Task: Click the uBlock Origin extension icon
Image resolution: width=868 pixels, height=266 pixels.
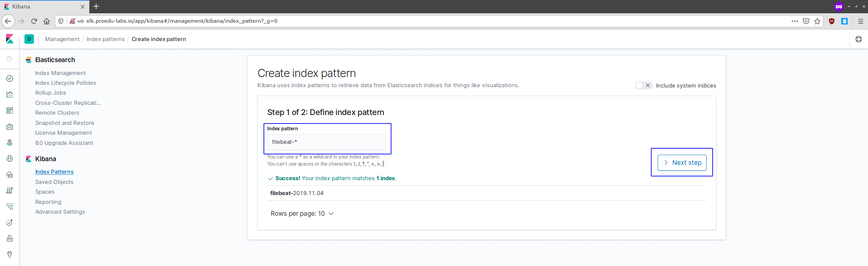Action: [831, 21]
